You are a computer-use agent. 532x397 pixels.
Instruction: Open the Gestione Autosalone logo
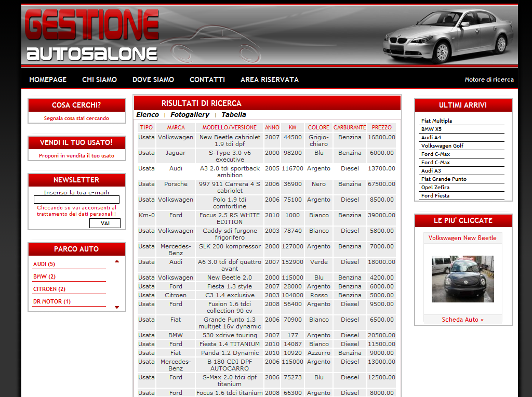click(x=92, y=35)
